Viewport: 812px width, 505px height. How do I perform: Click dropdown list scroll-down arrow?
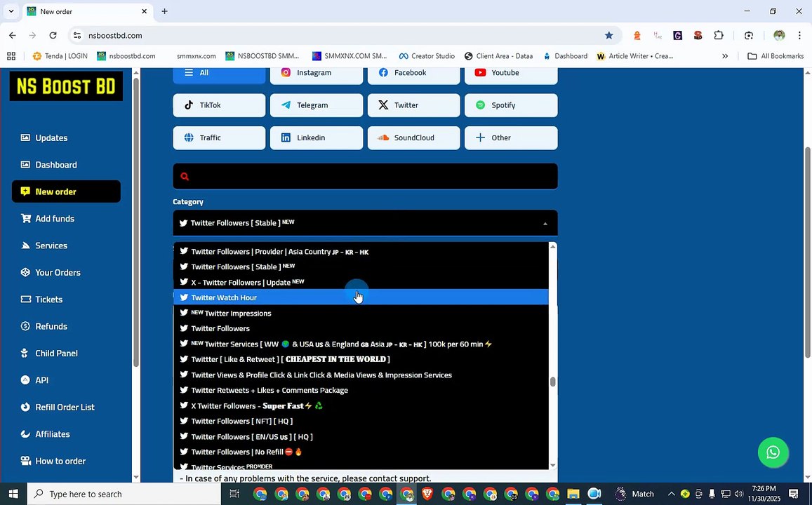click(x=552, y=465)
